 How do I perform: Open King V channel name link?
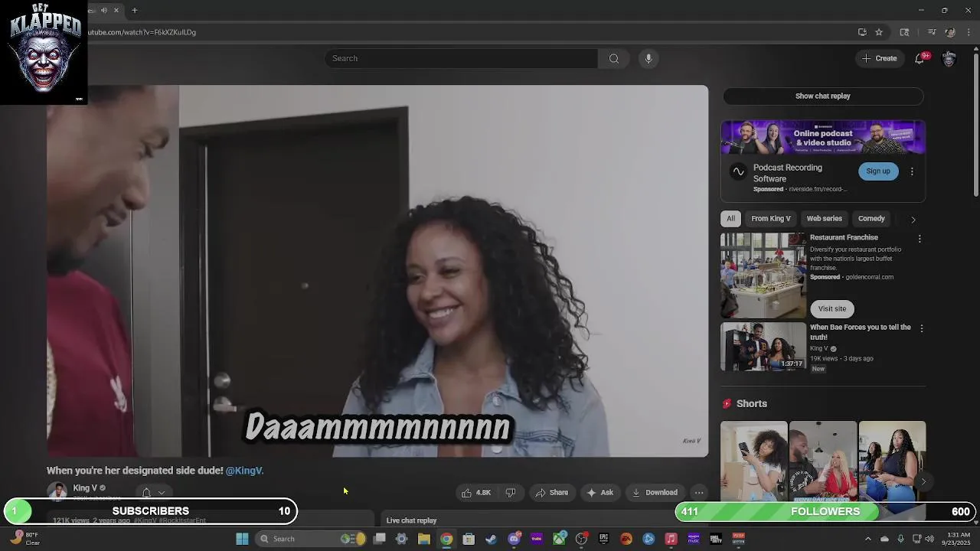[85, 488]
